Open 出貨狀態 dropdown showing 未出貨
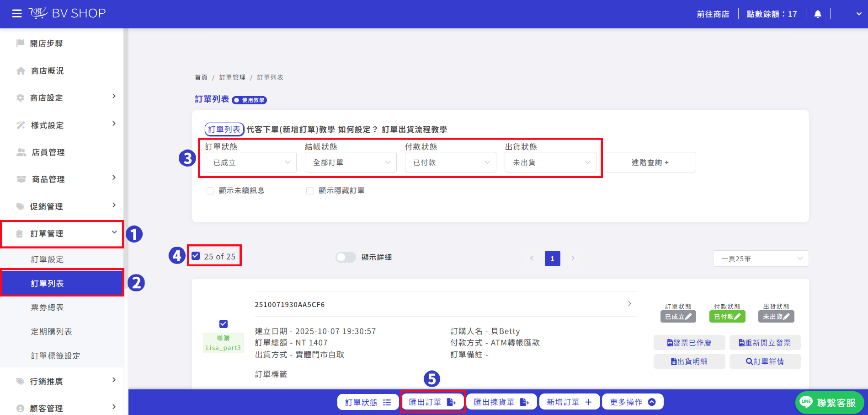The width and height of the screenshot is (868, 415). coord(550,162)
